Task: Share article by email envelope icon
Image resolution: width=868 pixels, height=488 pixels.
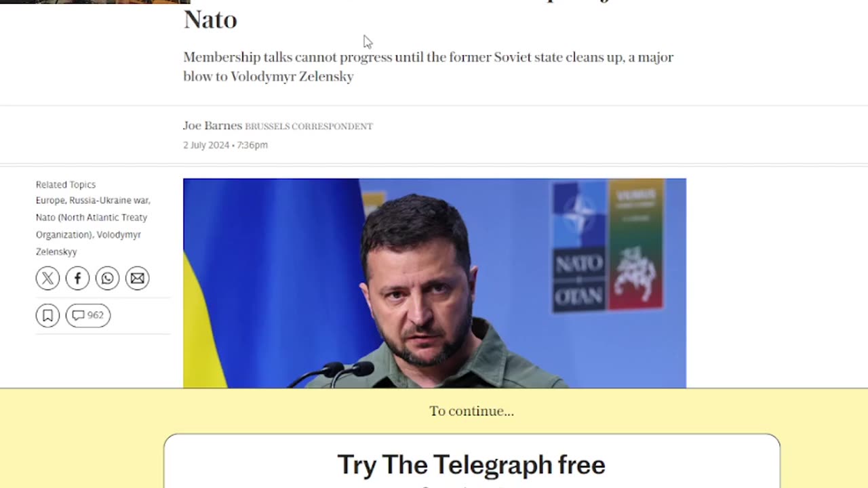Action: coord(137,279)
